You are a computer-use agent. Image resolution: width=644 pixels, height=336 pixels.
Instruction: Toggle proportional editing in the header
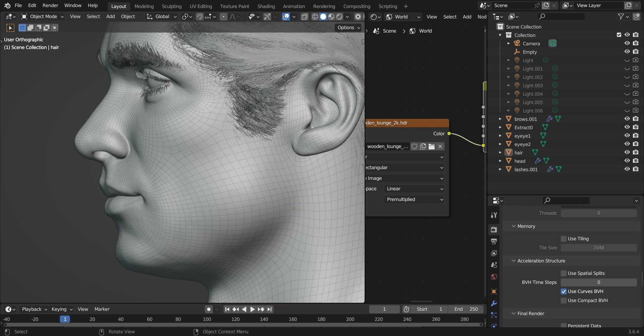pyautogui.click(x=223, y=17)
